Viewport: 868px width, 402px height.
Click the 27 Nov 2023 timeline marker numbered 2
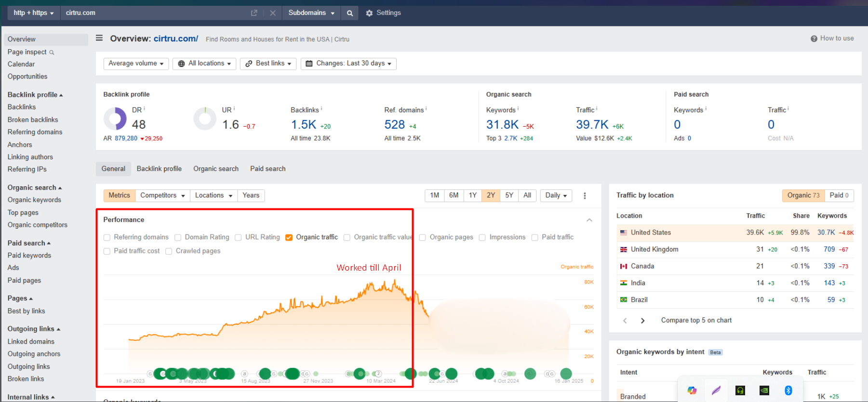[378, 374]
